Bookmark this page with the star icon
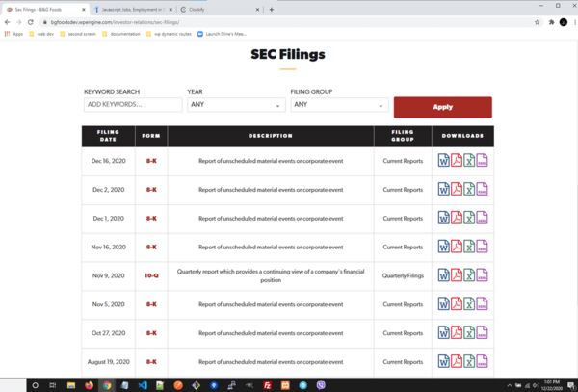The width and height of the screenshot is (578, 392). [x=538, y=22]
